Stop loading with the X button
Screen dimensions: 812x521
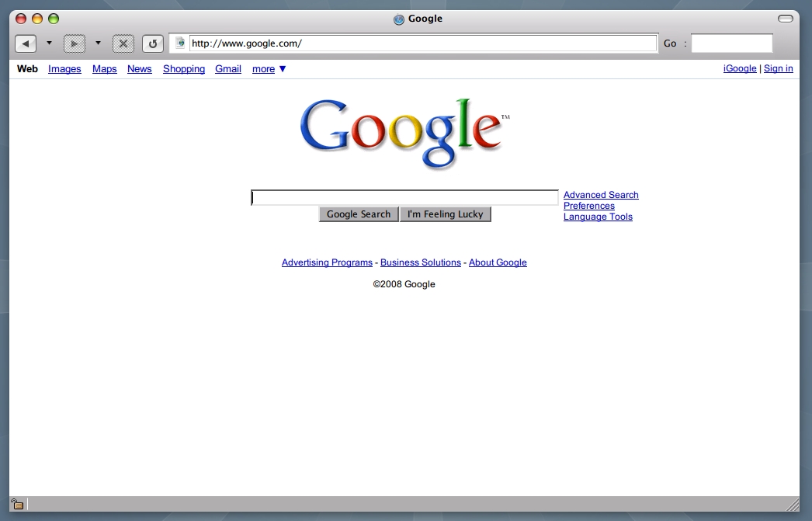click(x=123, y=43)
